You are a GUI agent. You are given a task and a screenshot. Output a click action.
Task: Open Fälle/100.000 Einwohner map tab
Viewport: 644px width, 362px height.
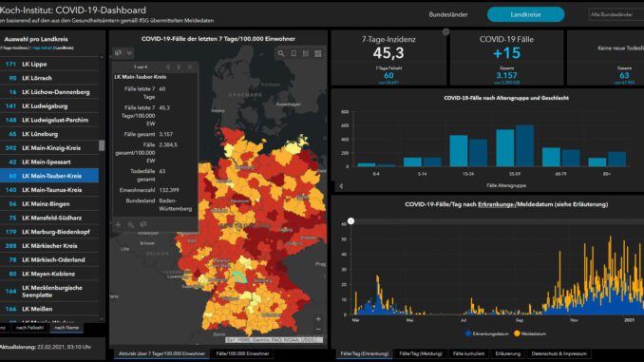(242, 353)
